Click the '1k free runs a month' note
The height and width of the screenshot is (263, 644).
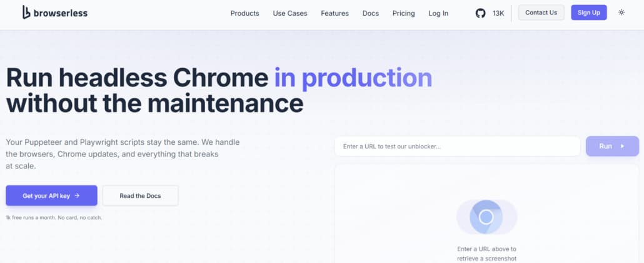pos(54,217)
